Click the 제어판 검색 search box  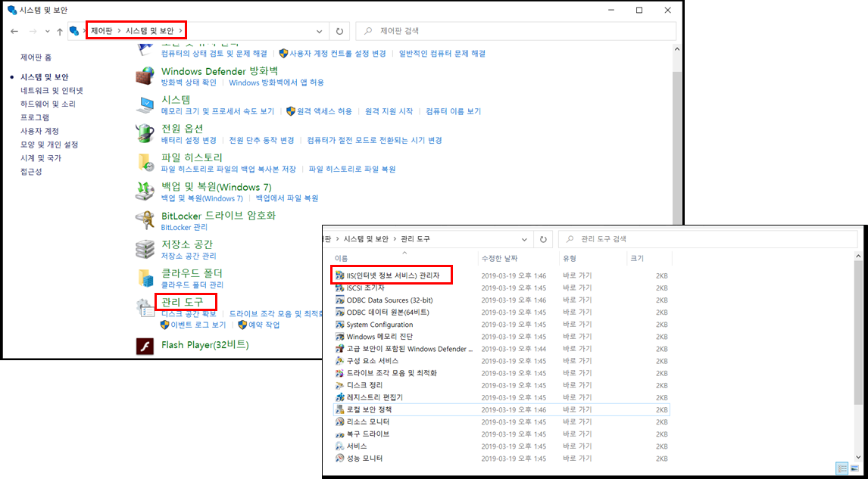click(515, 31)
